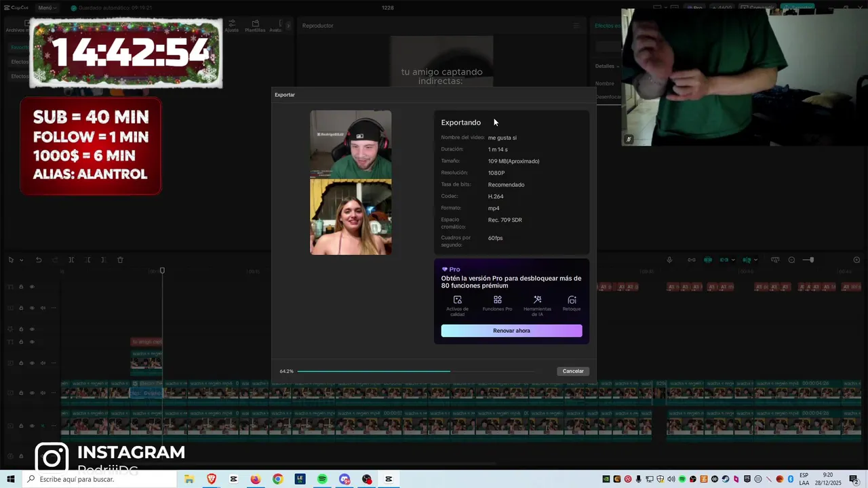Click the split clip icon
The width and height of the screenshot is (868, 488).
pyautogui.click(x=71, y=260)
